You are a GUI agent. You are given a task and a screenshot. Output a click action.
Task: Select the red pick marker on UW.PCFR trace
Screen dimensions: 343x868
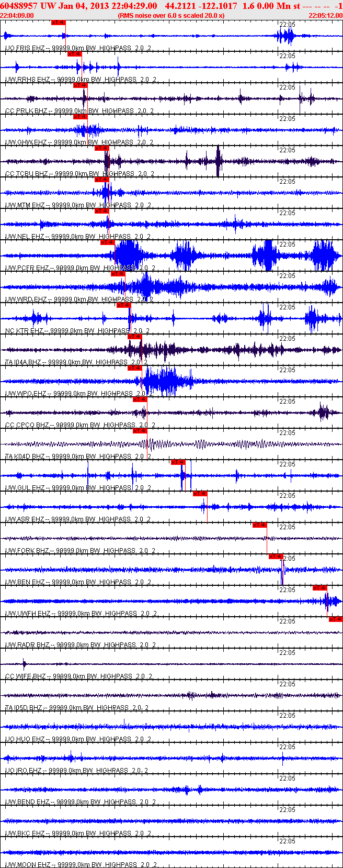(x=107, y=242)
